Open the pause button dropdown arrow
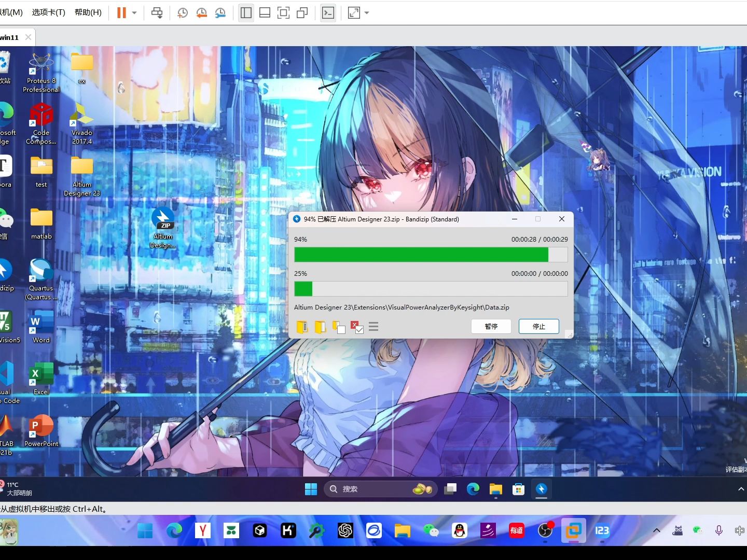This screenshot has height=560, width=747. [x=134, y=12]
